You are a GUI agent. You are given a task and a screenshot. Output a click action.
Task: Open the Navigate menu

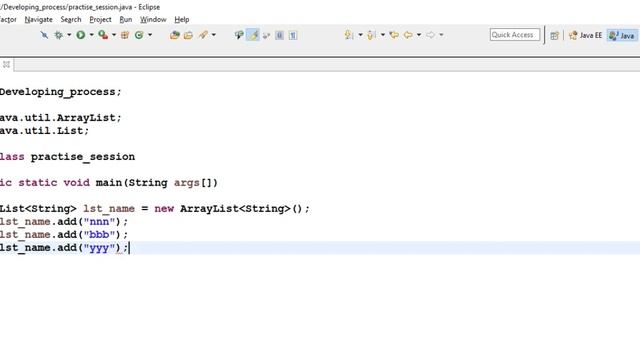(x=38, y=20)
